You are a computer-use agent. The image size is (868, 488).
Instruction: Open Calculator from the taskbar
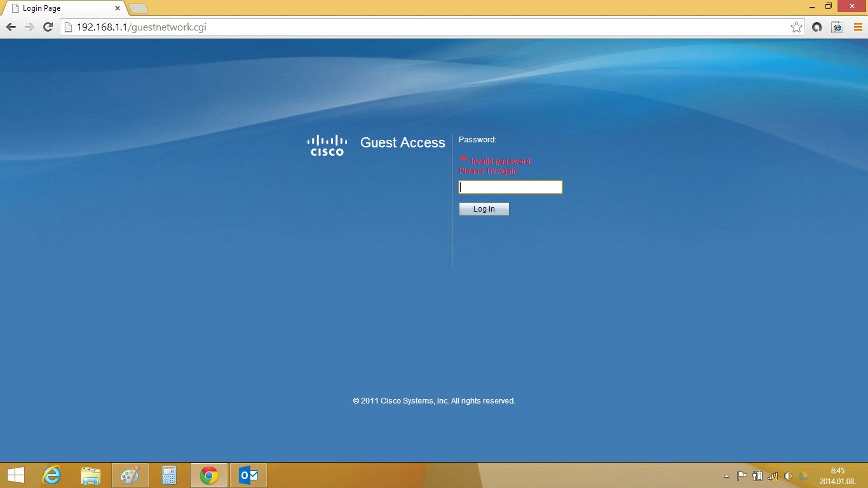pyautogui.click(x=169, y=475)
